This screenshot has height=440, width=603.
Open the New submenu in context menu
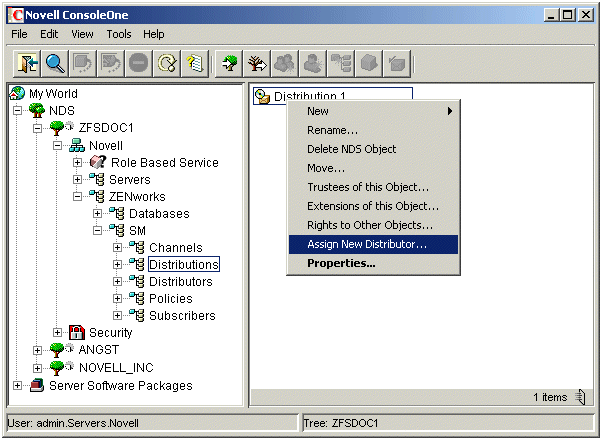pyautogui.click(x=373, y=111)
